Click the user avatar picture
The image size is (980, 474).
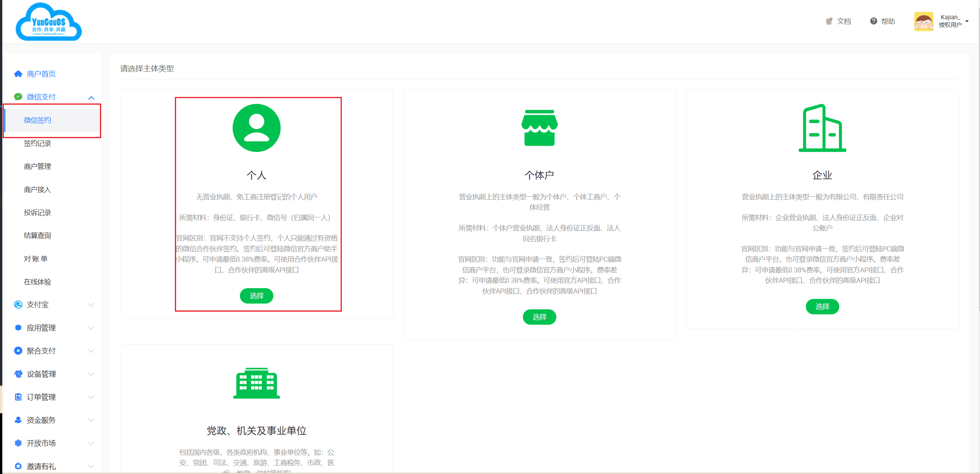coord(923,22)
